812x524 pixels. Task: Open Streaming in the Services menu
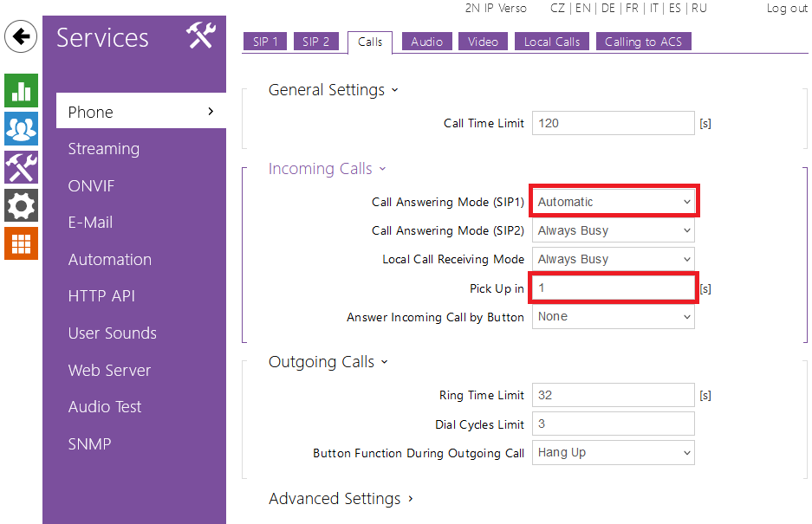click(x=104, y=149)
